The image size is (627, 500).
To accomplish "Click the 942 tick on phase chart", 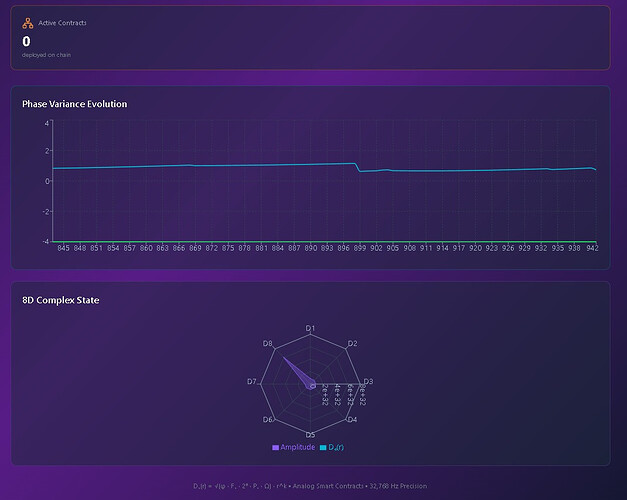I will [591, 248].
